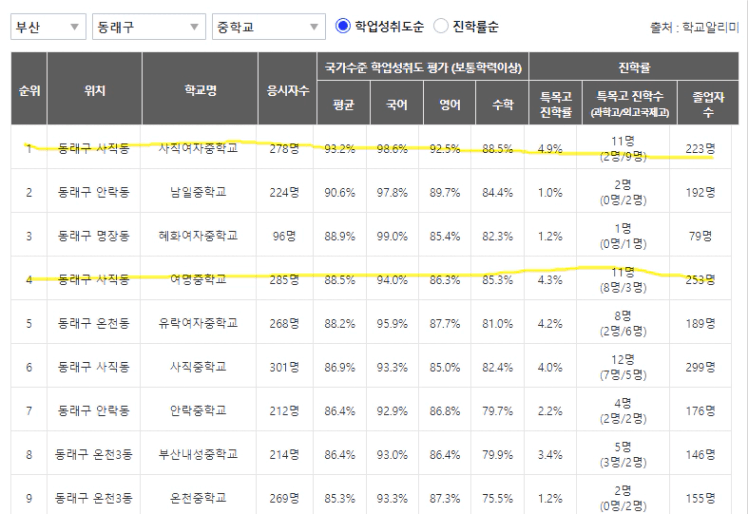Click 12명 (7명/5명) cell in 사직중학교 row
Screen dimensions: 748x514
pyautogui.click(x=623, y=367)
